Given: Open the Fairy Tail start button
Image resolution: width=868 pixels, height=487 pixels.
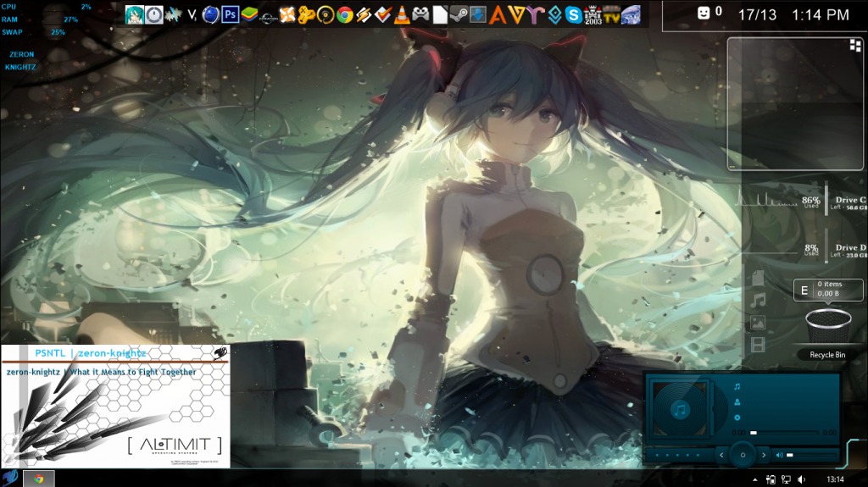Looking at the screenshot, I should 10,479.
